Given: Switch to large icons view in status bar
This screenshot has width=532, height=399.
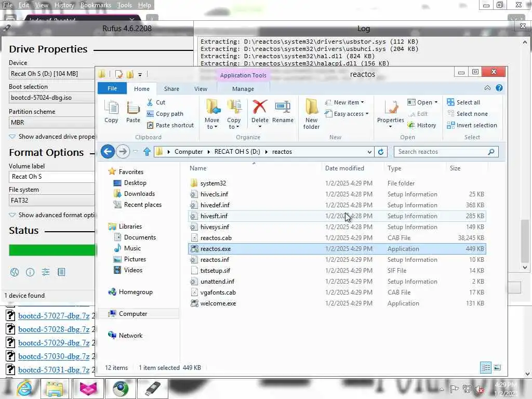Looking at the screenshot, I should 497,367.
